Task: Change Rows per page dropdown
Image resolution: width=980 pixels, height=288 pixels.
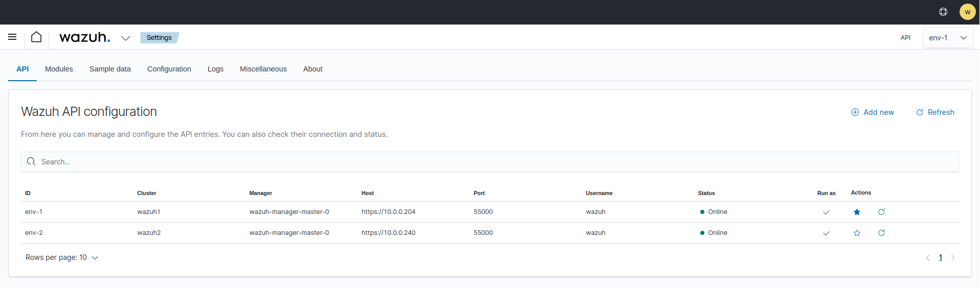Action: 62,257
